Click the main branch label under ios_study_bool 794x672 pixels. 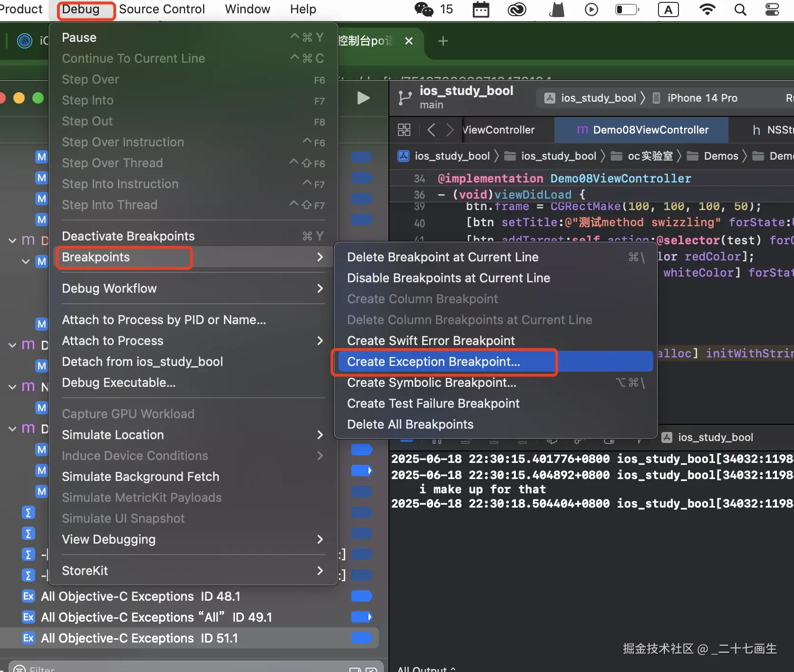431,105
